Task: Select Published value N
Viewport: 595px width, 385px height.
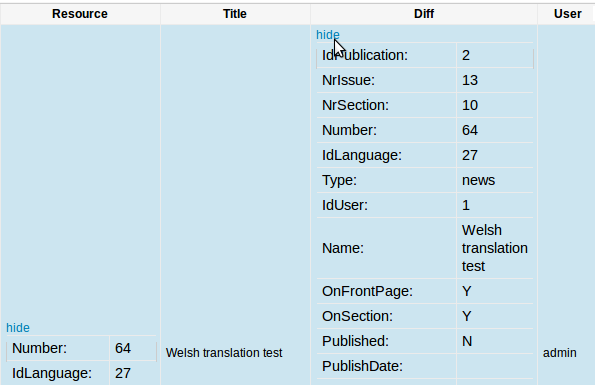Action: [x=467, y=341]
